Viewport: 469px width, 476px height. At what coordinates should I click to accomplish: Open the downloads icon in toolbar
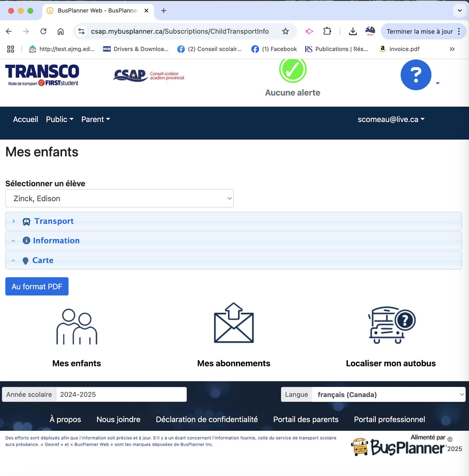(353, 31)
